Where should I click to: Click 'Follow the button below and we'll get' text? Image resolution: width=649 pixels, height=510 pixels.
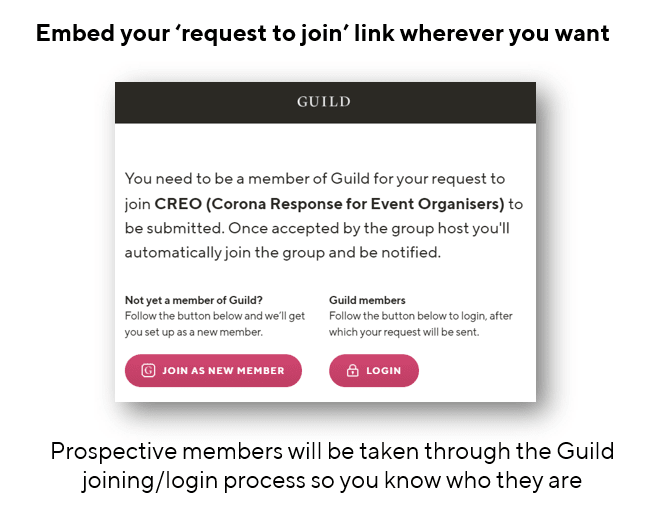point(215,316)
